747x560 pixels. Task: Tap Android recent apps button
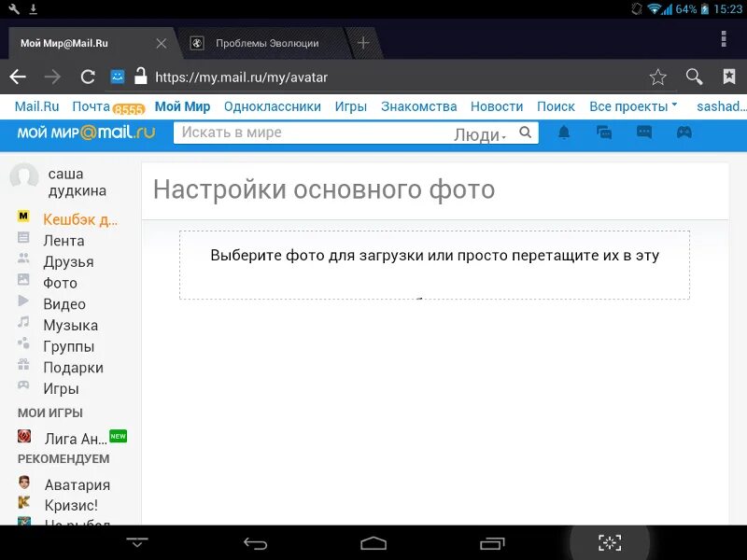pos(492,543)
